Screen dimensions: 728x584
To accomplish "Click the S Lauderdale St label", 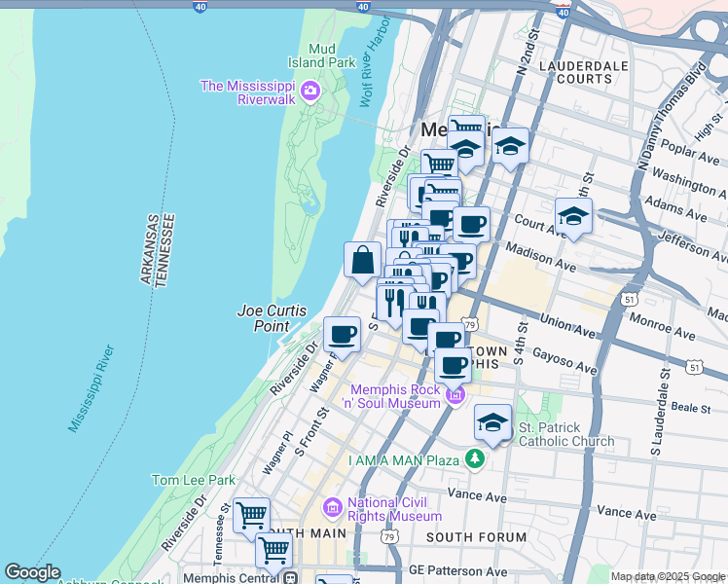I will 661,412.
